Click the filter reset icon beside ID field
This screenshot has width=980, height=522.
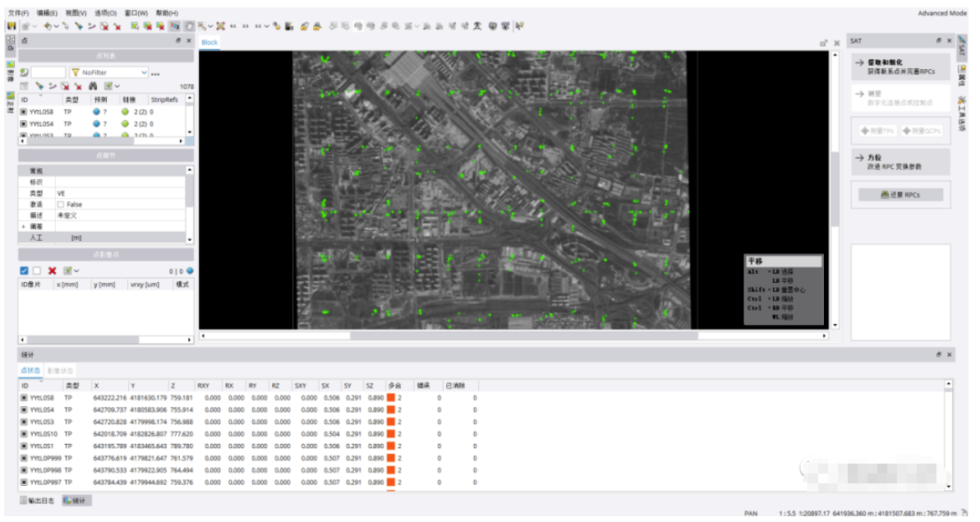25,72
